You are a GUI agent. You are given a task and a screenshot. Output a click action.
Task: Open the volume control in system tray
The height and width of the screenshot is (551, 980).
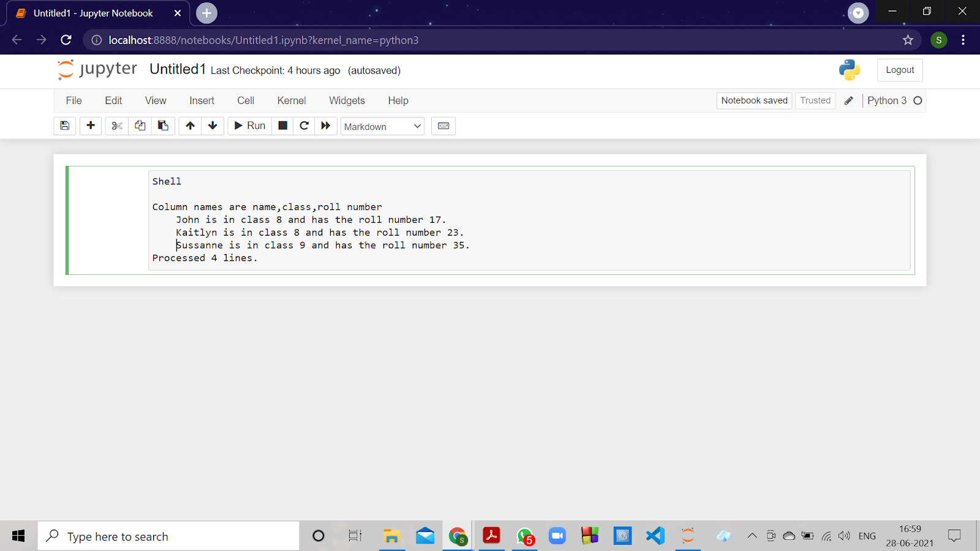pos(844,536)
